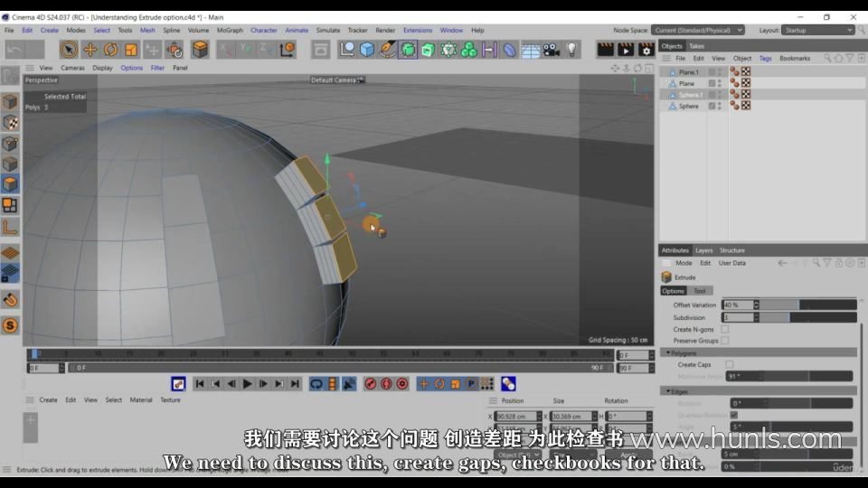Select the Spline Pen tool

coord(387,50)
